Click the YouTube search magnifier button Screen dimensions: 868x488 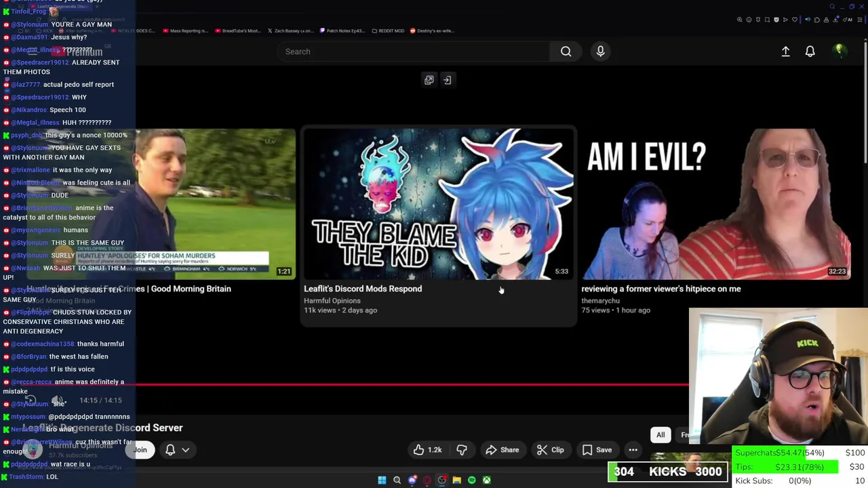[566, 52]
